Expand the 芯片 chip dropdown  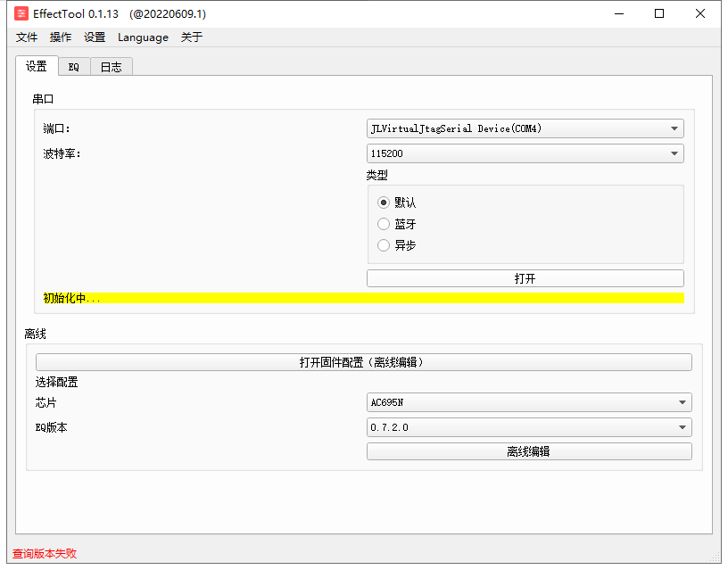tap(529, 402)
